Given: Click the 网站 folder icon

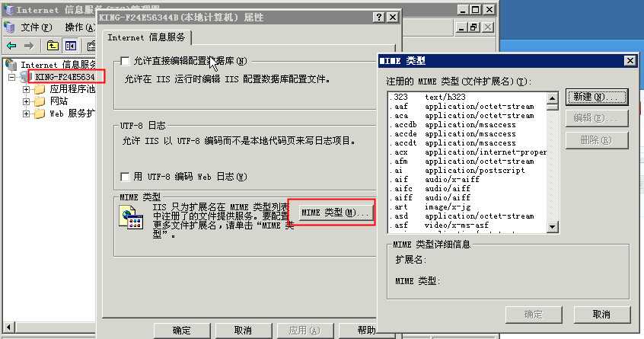Looking at the screenshot, I should click(40, 101).
